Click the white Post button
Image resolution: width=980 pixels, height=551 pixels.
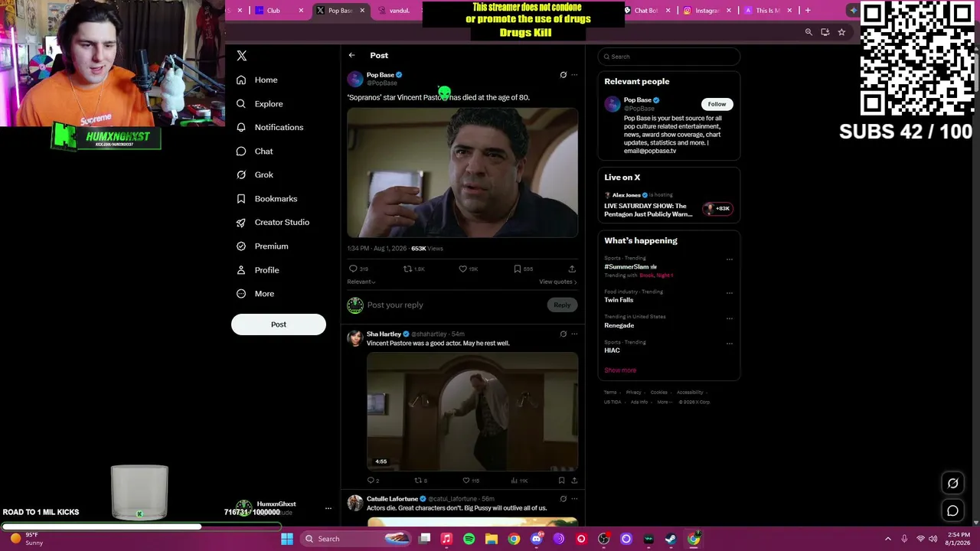point(279,324)
